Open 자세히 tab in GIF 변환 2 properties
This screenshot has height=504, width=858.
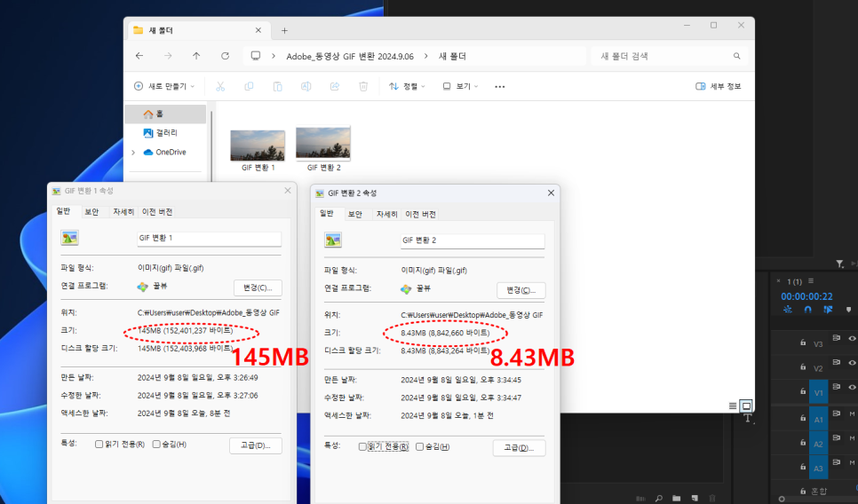coord(387,214)
